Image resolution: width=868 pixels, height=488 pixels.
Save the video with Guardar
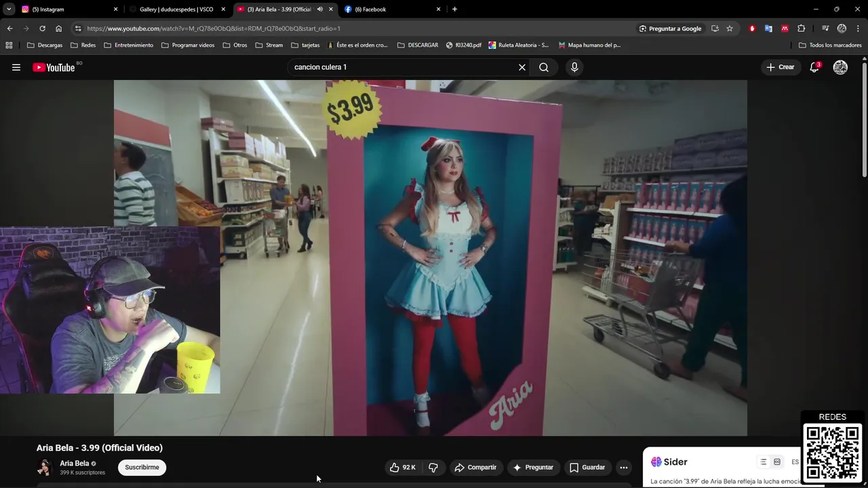click(587, 468)
